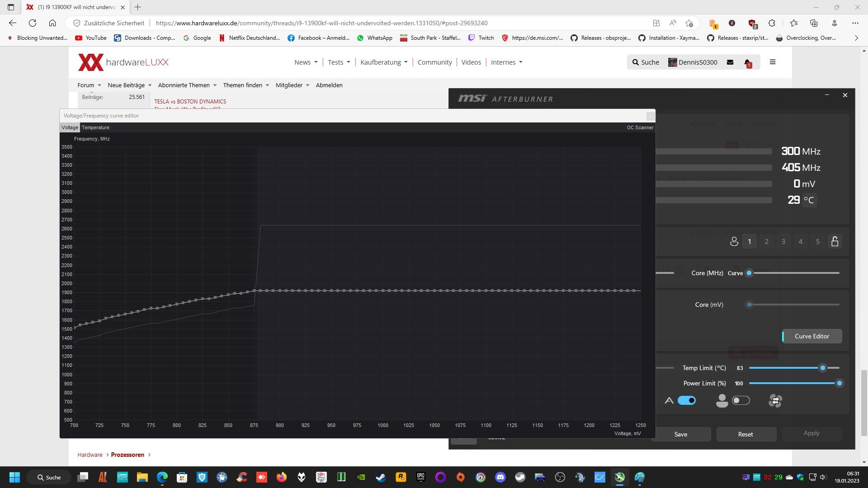Open browser extensions puzzle icon

click(x=772, y=23)
